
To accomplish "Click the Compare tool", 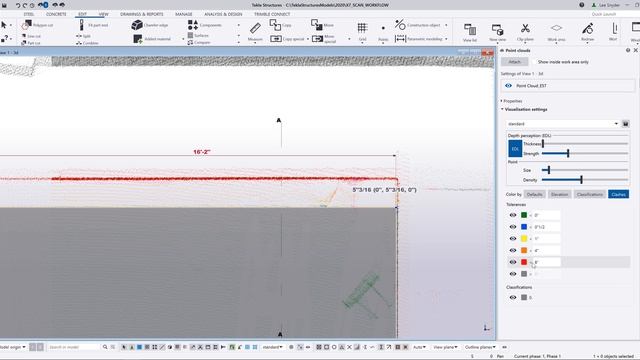I will coord(199,42).
